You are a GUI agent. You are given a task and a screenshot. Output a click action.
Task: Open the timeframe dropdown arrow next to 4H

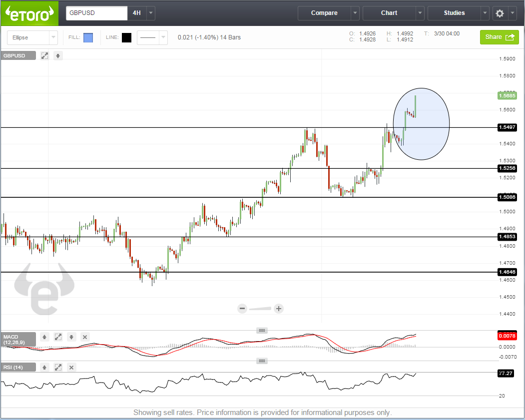[151, 13]
